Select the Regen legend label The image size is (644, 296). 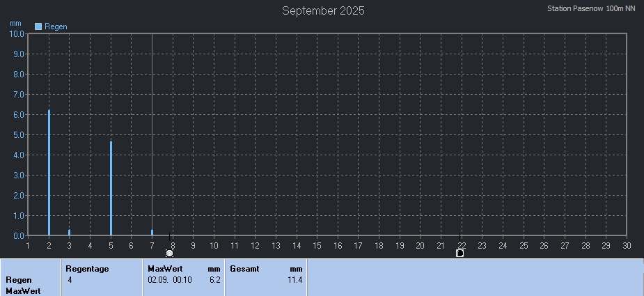click(x=56, y=26)
